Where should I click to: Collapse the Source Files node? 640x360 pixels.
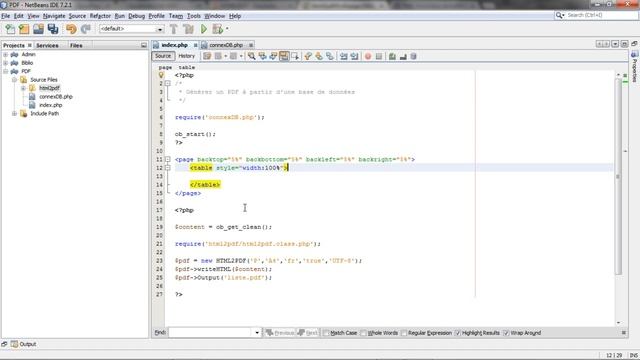tap(14, 80)
